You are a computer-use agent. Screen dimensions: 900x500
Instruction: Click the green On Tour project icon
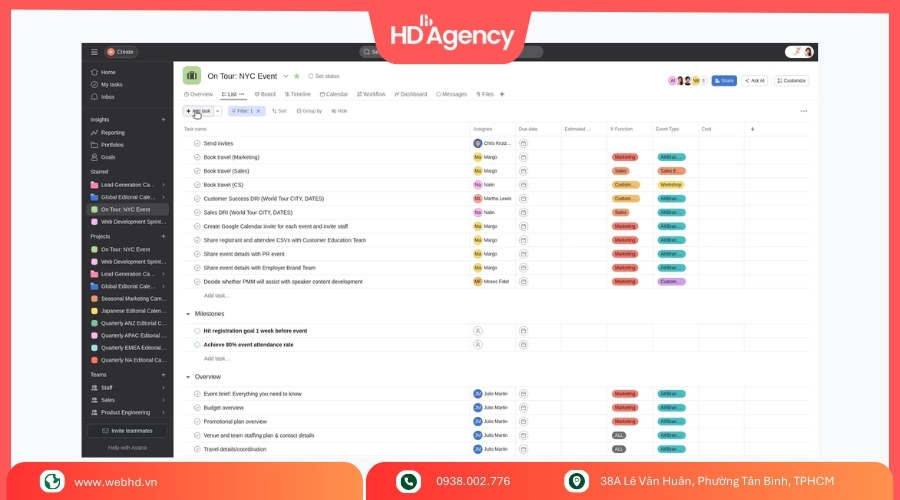192,75
